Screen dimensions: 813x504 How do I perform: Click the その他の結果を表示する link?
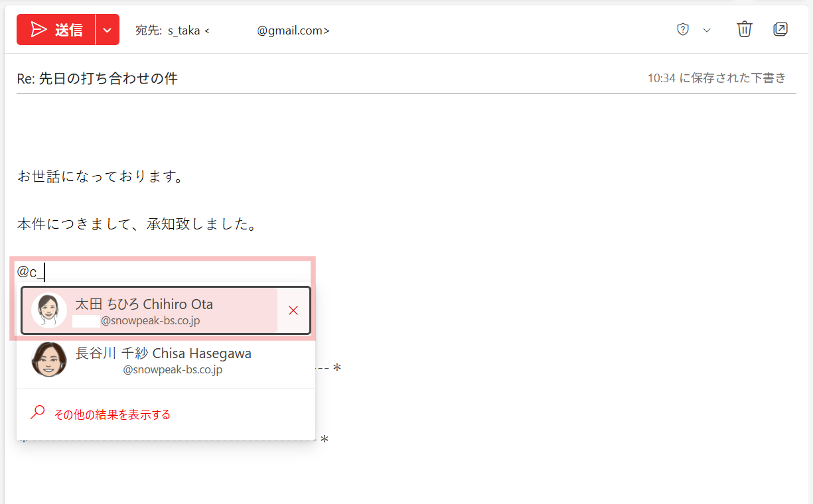112,414
